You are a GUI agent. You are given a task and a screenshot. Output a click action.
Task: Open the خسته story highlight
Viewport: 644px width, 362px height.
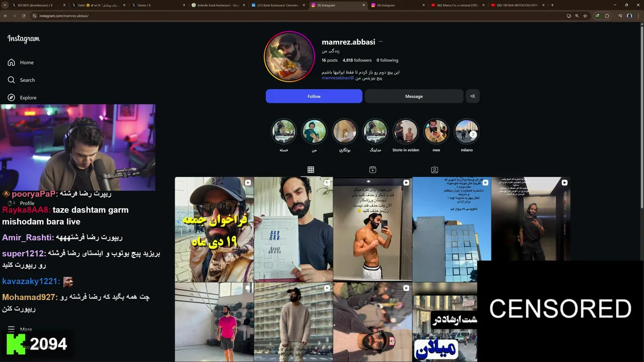pos(284,136)
